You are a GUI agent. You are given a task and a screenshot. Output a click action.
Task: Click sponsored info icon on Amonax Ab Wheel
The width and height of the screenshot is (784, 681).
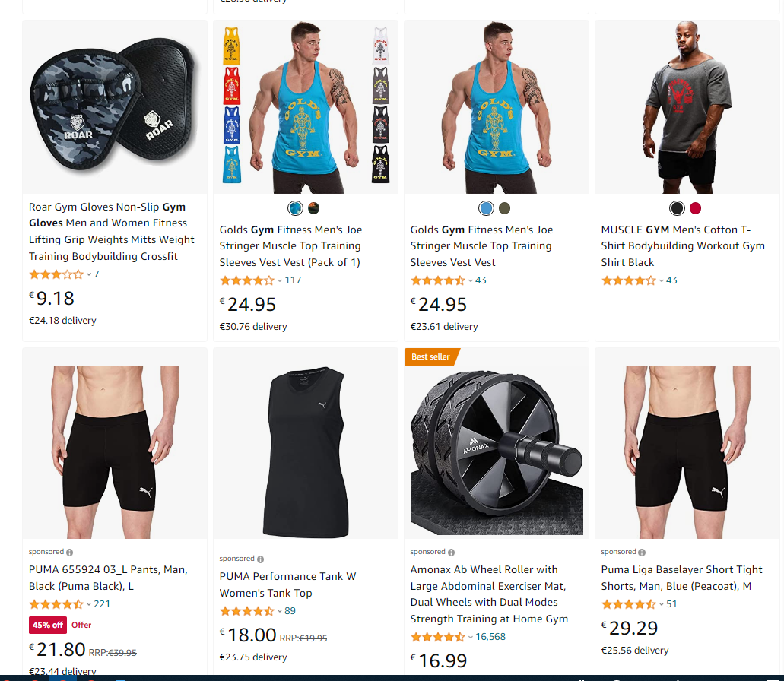click(x=452, y=552)
